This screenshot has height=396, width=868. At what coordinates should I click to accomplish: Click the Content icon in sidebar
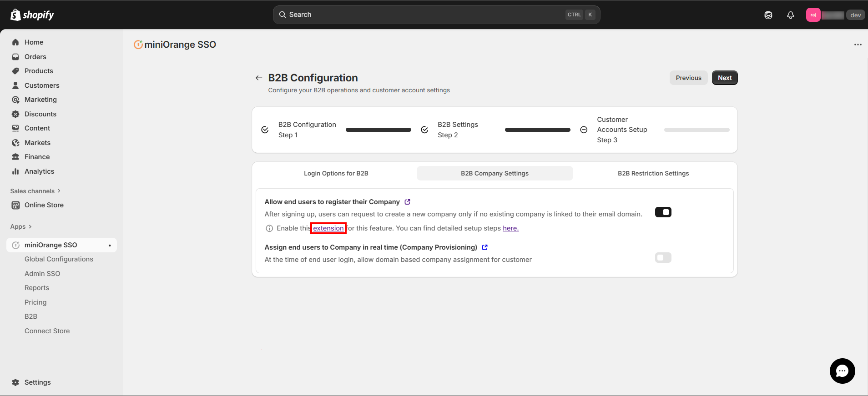(15, 128)
